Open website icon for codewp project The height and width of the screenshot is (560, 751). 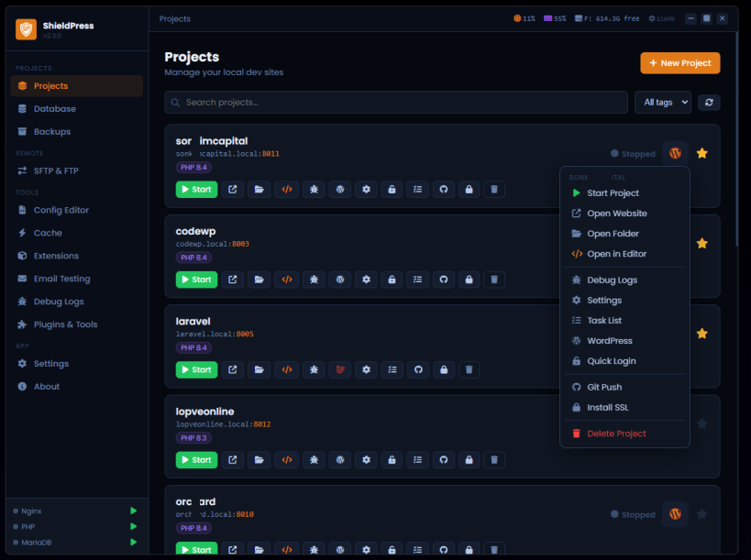click(232, 280)
